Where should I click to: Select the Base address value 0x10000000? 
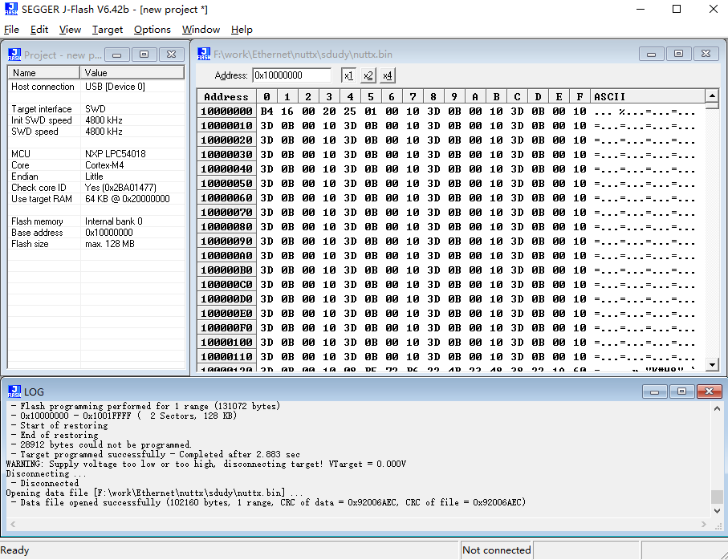pos(109,233)
